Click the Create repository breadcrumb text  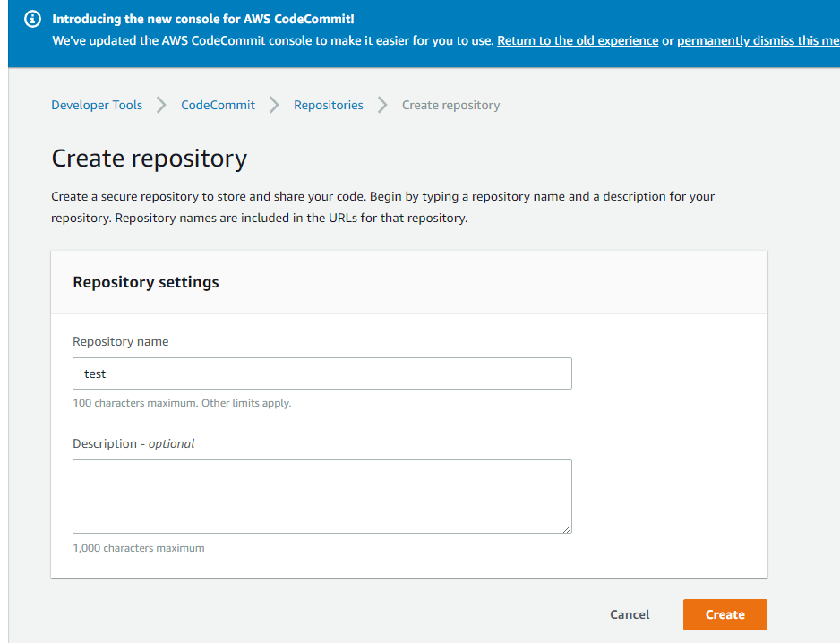451,105
